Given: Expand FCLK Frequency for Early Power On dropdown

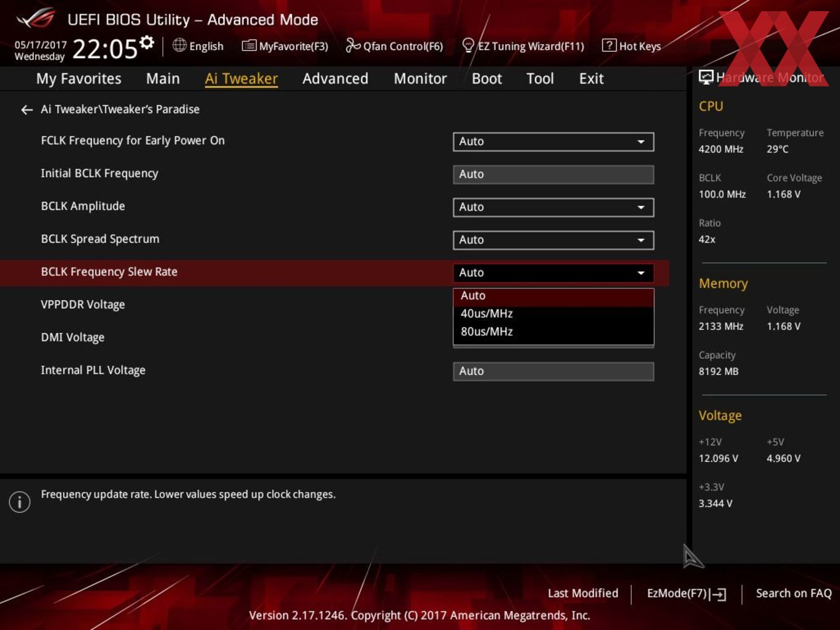Looking at the screenshot, I should click(553, 141).
